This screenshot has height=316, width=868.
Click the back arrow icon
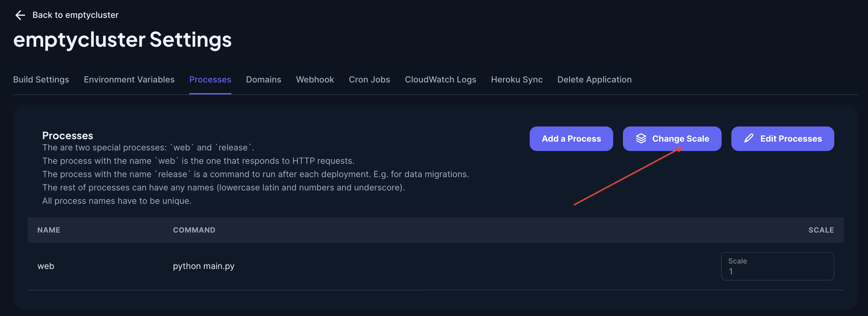click(x=20, y=15)
